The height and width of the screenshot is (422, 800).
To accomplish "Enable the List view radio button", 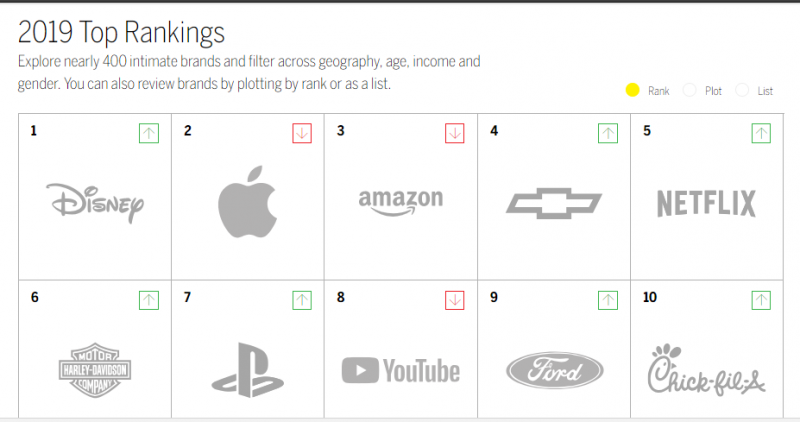I will click(x=742, y=91).
